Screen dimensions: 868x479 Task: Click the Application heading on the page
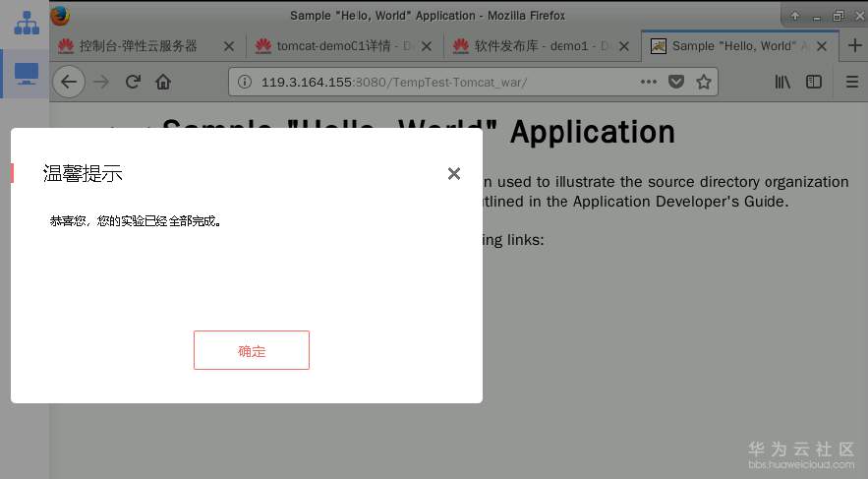593,132
